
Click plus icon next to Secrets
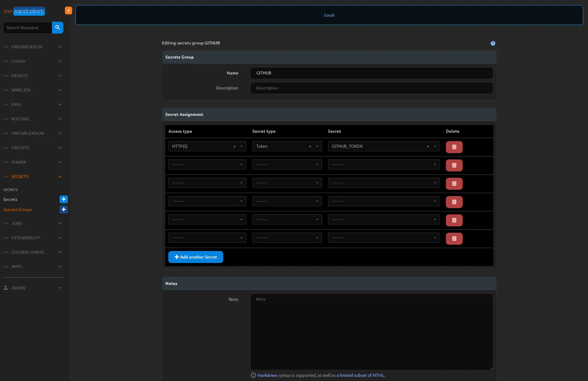click(63, 199)
